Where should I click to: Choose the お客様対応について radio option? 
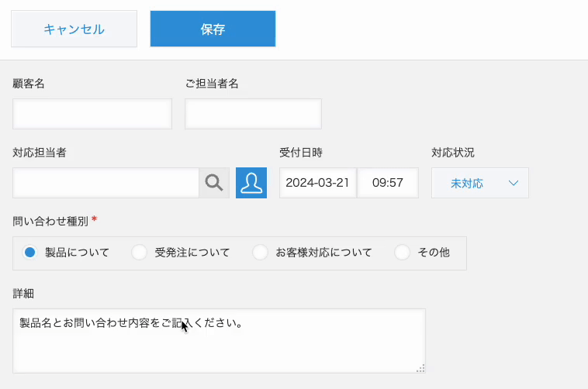[260, 252]
